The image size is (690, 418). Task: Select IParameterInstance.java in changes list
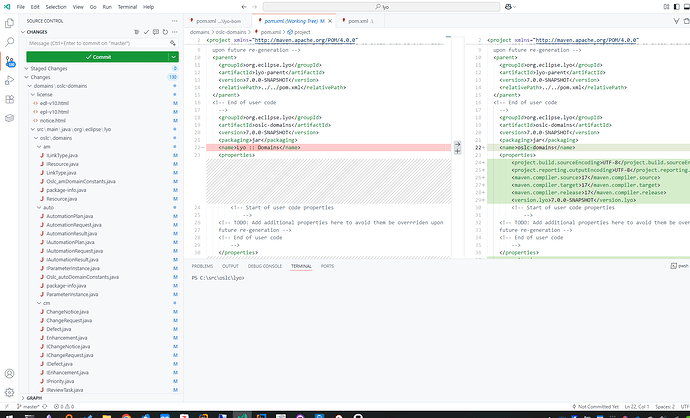(73, 268)
